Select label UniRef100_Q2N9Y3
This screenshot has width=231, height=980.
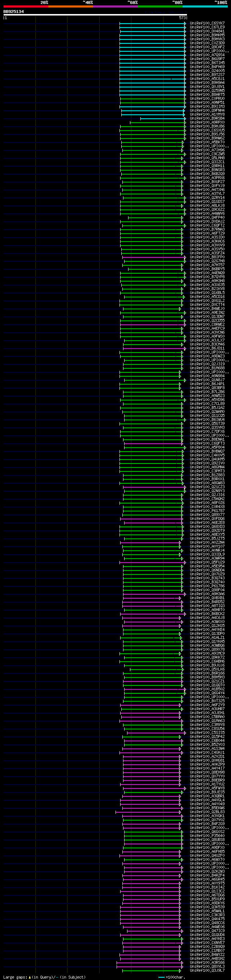coord(208,491)
